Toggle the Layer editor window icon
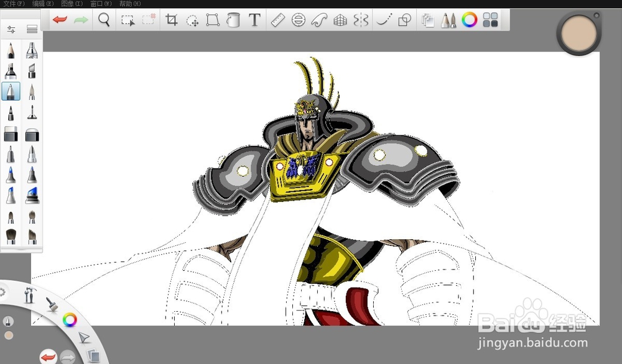The image size is (622, 364). pyautogui.click(x=428, y=20)
